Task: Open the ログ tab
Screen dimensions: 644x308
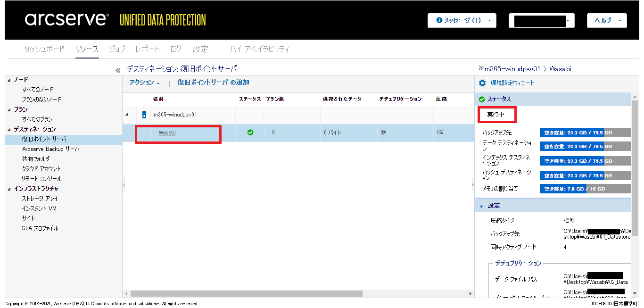Action: (176, 49)
